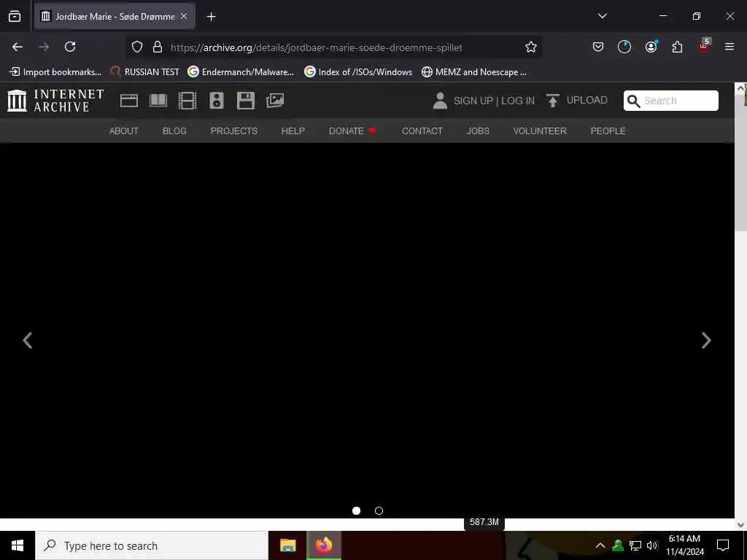Go back with the browser back arrow
The image size is (747, 560).
pos(18,47)
